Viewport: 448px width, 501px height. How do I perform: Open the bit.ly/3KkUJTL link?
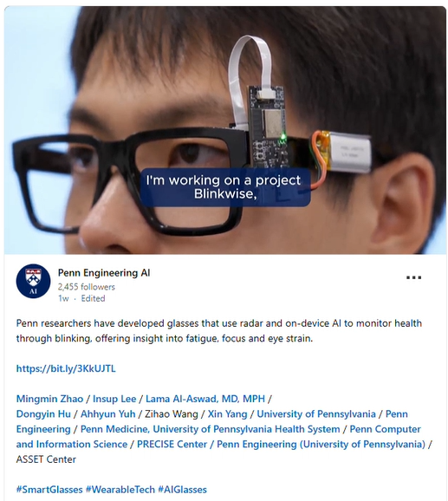pos(66,368)
